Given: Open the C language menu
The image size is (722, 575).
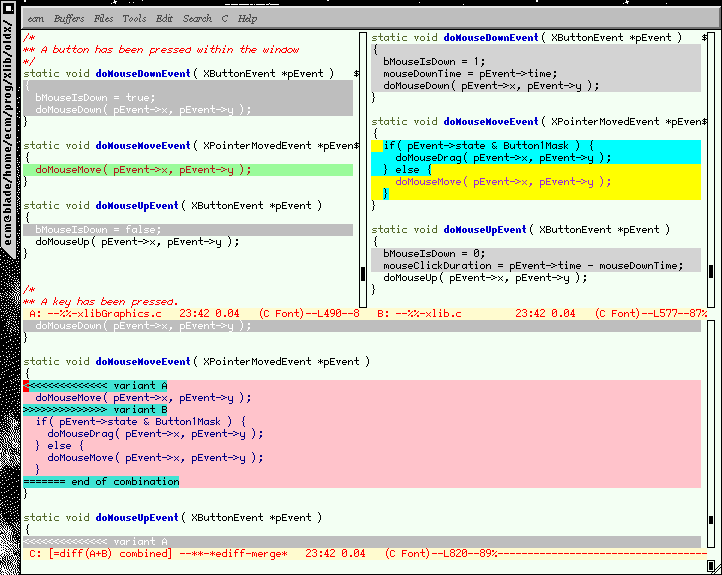Looking at the screenshot, I should [x=224, y=18].
